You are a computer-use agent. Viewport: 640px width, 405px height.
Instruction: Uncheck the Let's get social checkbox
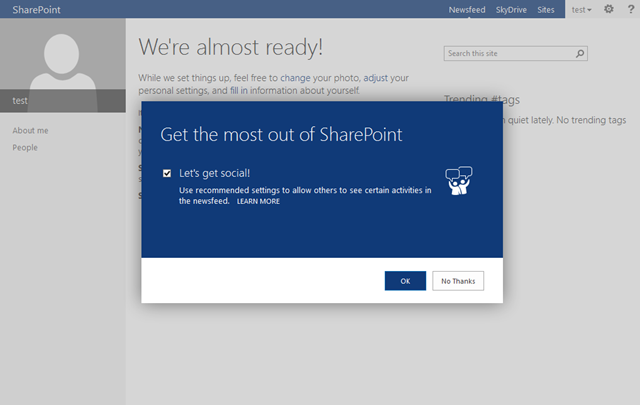tap(167, 174)
